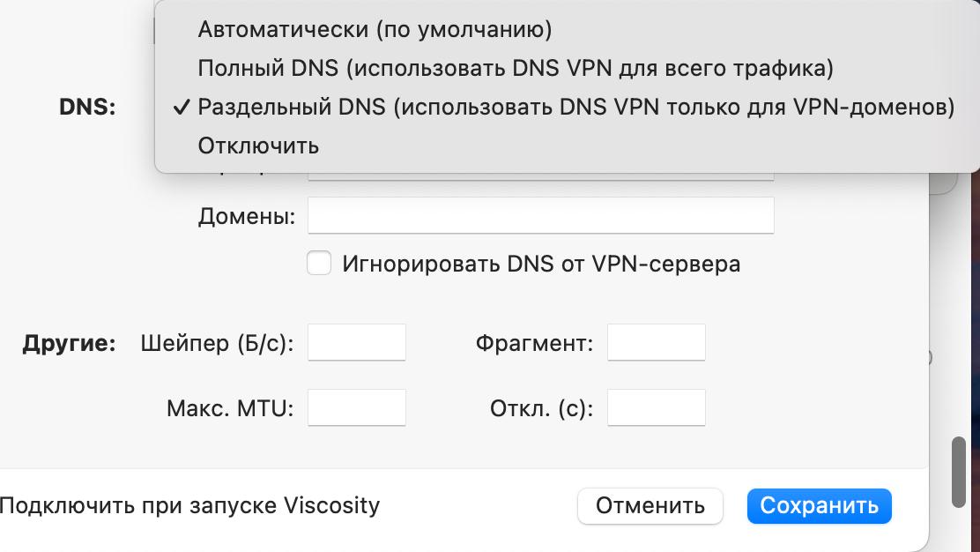Viewport: 980px width, 552px height.
Task: Enable "Игнорировать DNS от VPN-сервера"
Action: point(318,263)
